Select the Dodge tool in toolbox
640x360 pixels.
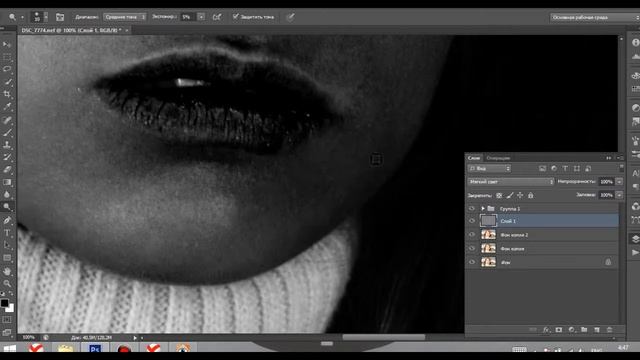pyautogui.click(x=7, y=207)
